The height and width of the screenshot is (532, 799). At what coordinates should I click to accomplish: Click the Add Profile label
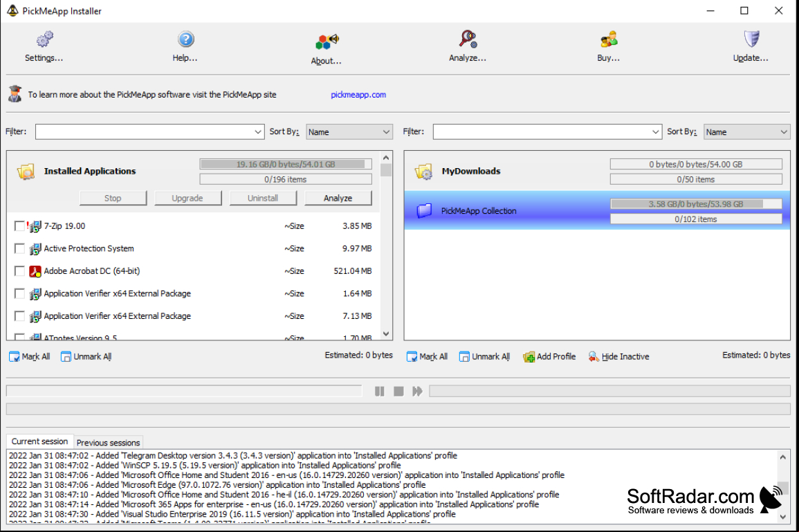tap(556, 357)
